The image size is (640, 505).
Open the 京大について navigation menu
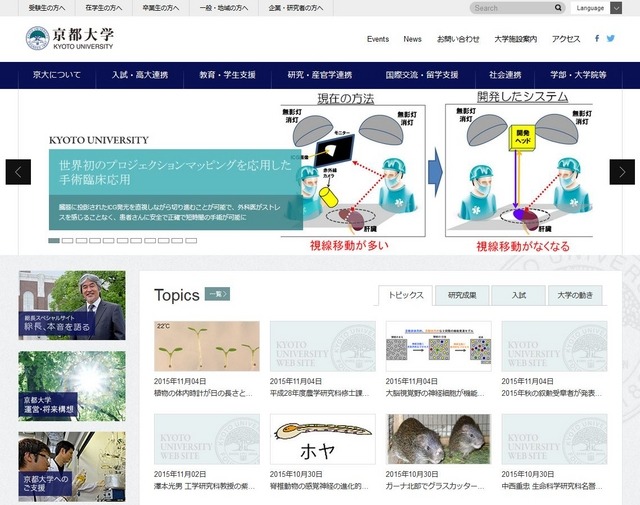[57, 75]
